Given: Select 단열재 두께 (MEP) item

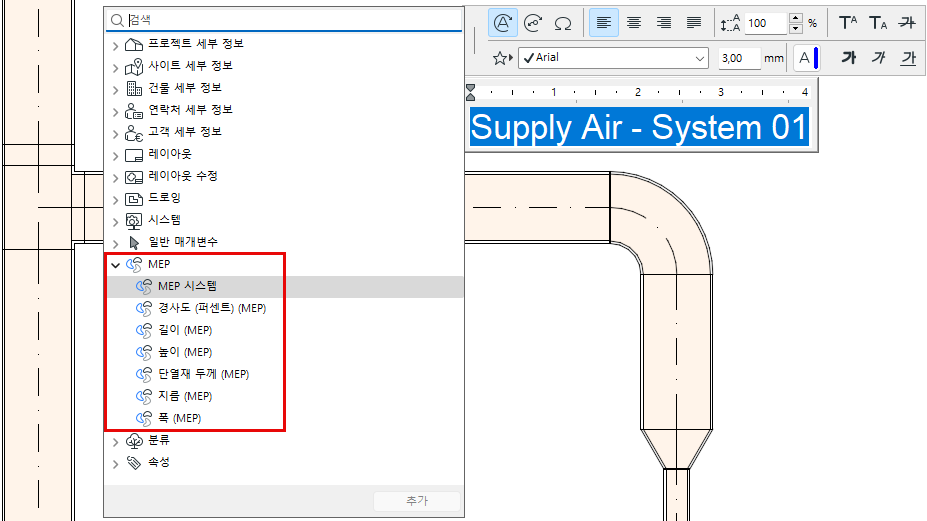Looking at the screenshot, I should click(285, 374).
